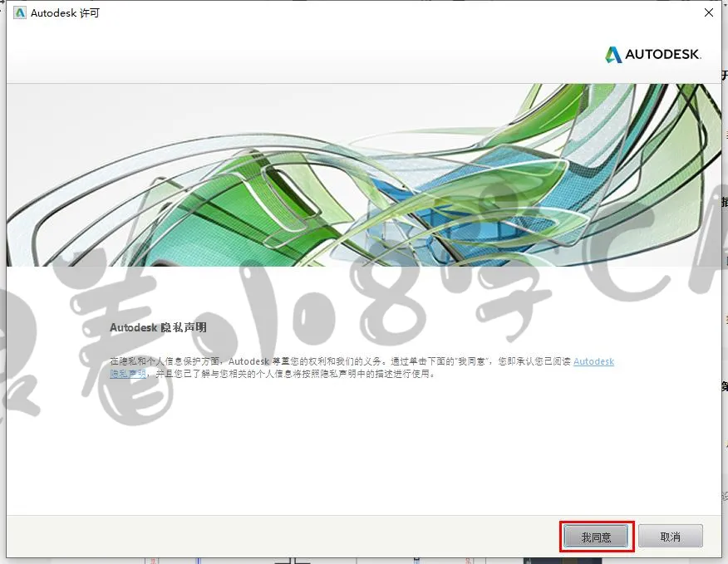
Task: Click the Autodesk icon in title bar
Action: coord(19,12)
